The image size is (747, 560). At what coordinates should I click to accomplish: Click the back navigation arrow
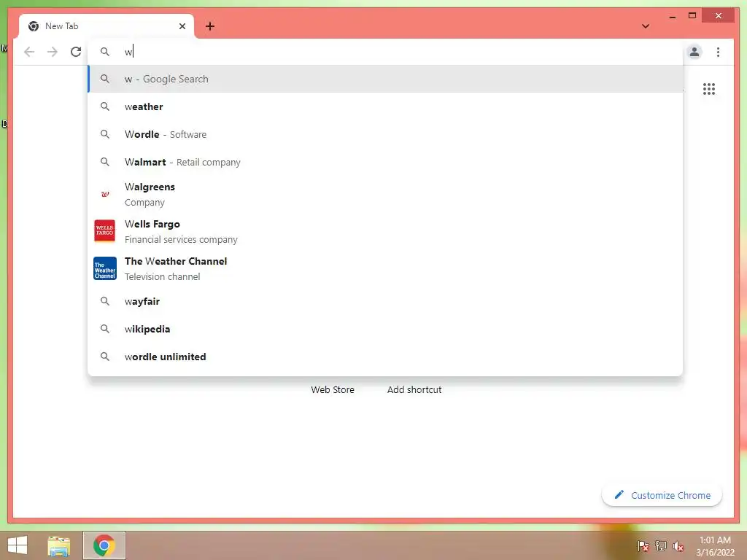29,52
